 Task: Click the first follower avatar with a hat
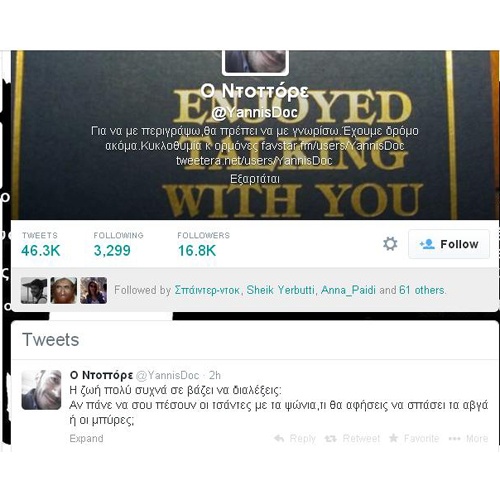[x=34, y=290]
